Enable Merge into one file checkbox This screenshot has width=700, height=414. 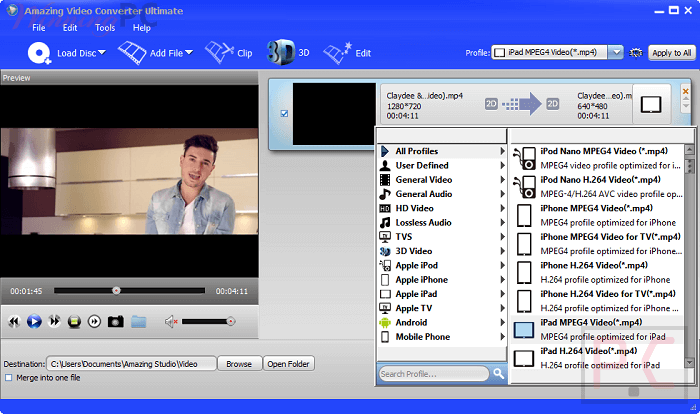[x=8, y=378]
